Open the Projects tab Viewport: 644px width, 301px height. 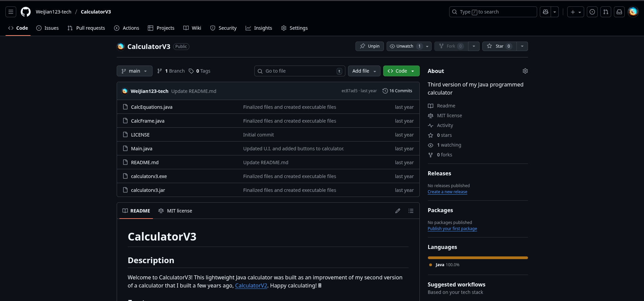(161, 28)
